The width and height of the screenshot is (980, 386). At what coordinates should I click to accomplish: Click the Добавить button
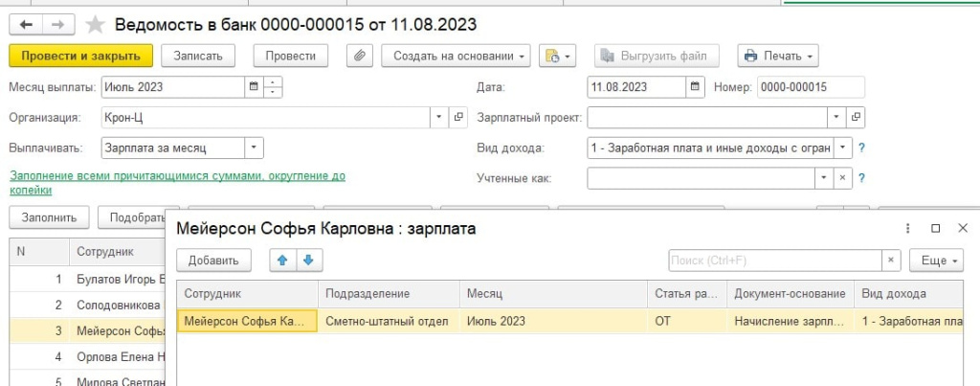[x=213, y=261]
